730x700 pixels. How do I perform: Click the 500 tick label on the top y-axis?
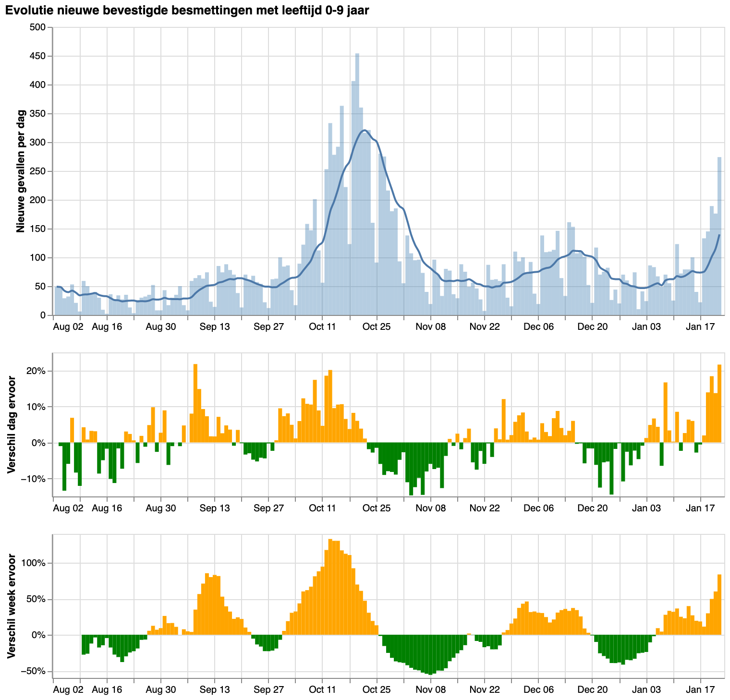click(37, 27)
